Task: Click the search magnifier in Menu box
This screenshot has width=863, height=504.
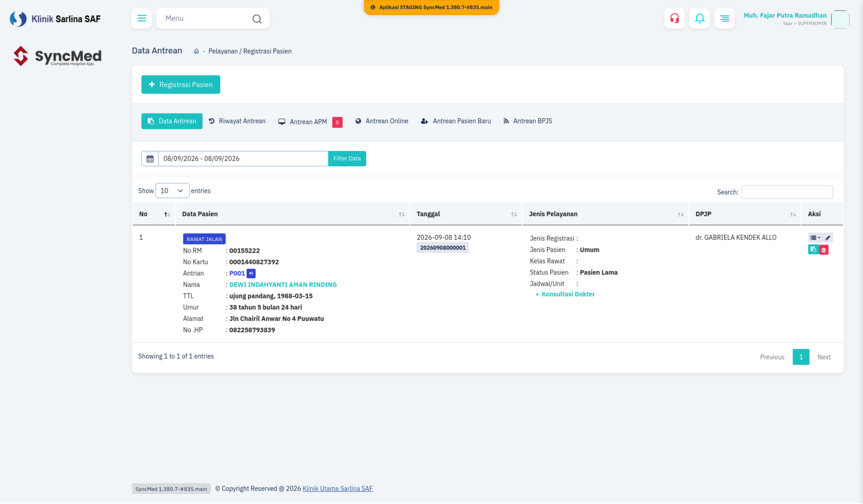Action: tap(257, 19)
